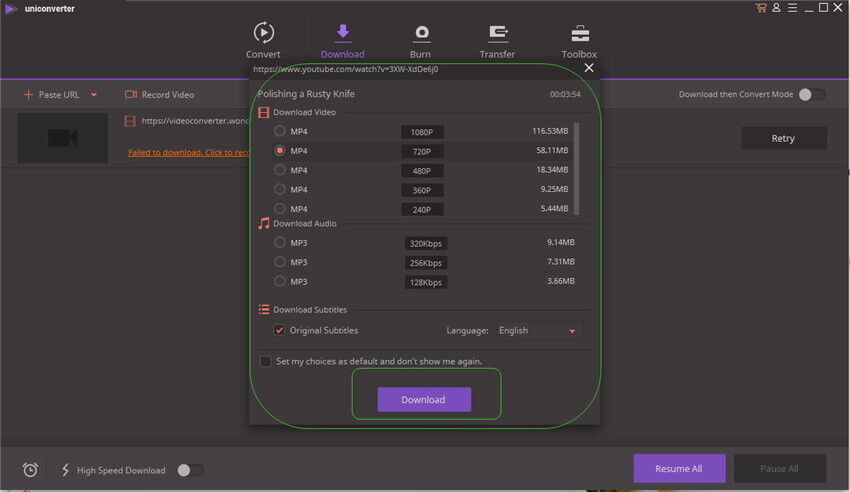The image size is (850, 492).
Task: Click the video formats list scrollbar
Action: click(576, 169)
